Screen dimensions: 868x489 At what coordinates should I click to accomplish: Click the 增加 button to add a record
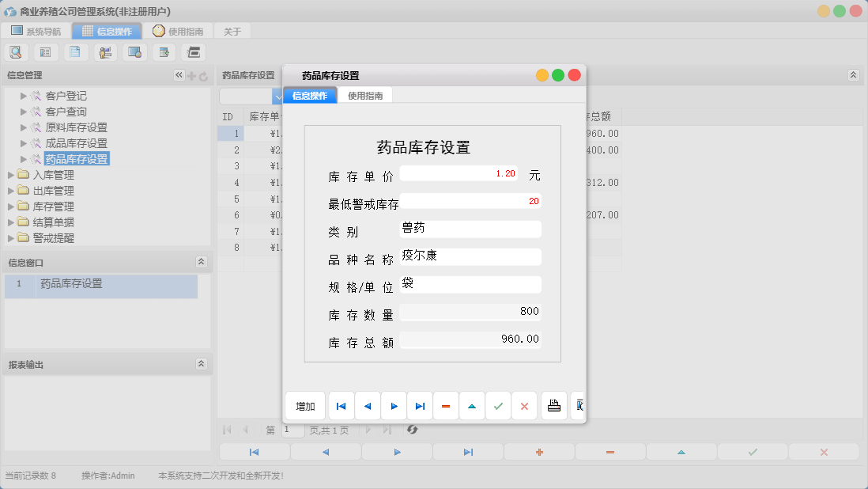(x=305, y=405)
